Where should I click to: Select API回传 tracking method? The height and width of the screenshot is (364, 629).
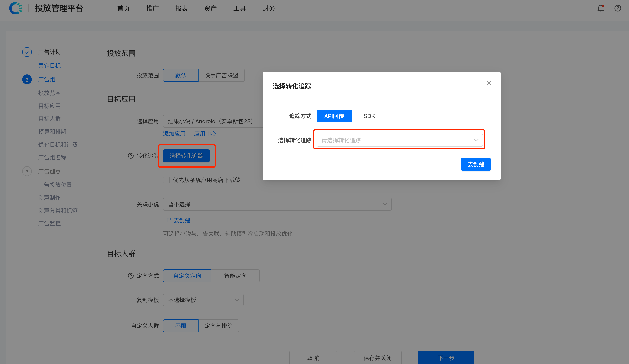334,116
